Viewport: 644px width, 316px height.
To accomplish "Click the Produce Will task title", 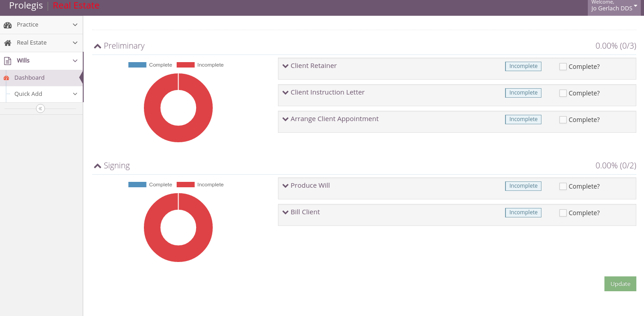I will [x=310, y=185].
